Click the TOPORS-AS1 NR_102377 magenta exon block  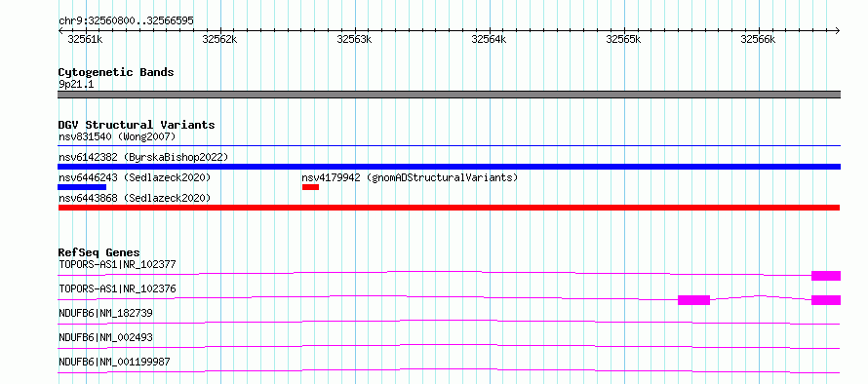point(826,276)
